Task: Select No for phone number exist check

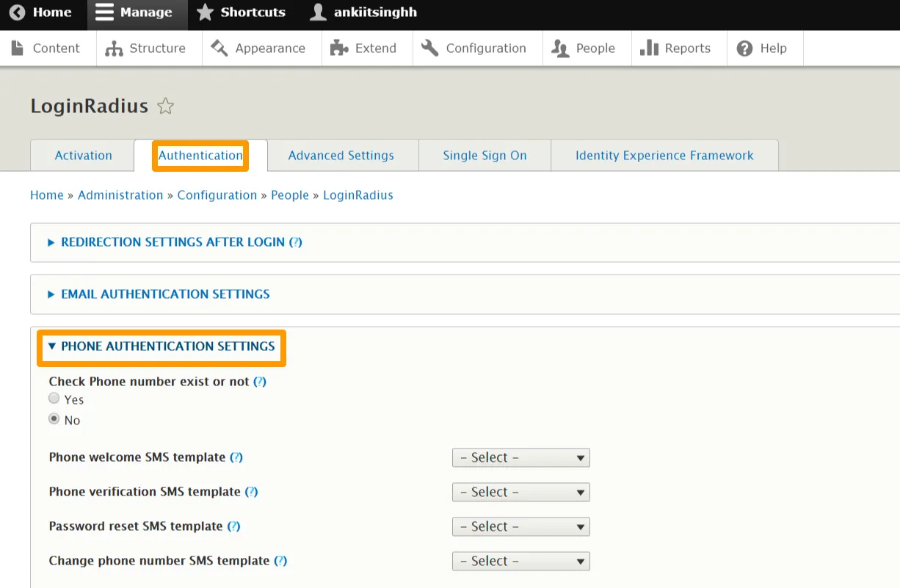Action: 54,419
